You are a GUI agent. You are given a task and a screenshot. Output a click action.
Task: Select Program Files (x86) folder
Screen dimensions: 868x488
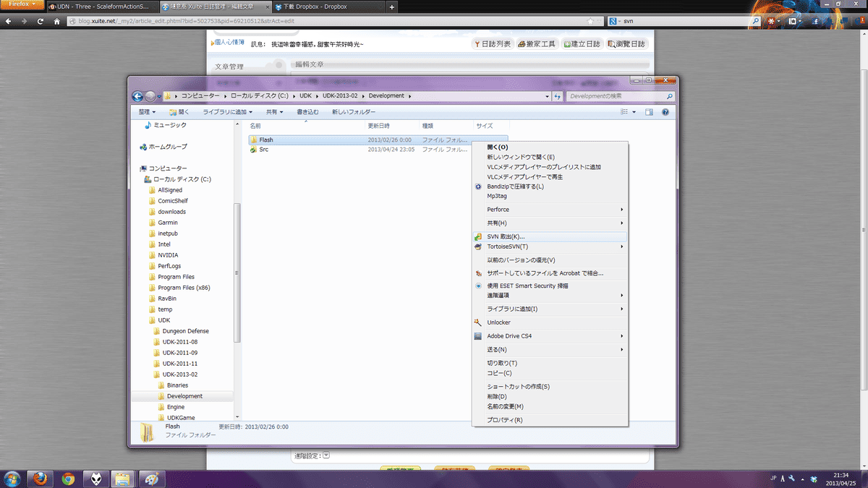pyautogui.click(x=184, y=288)
